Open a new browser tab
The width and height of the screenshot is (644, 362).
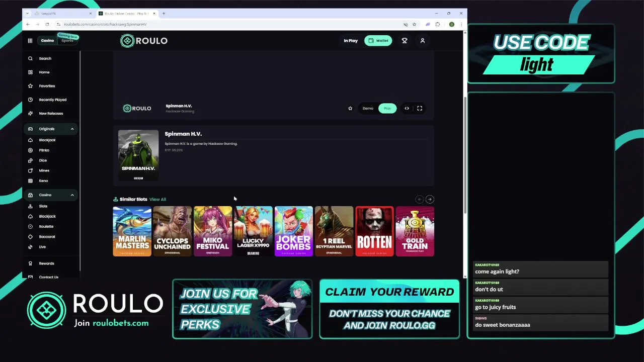click(164, 14)
